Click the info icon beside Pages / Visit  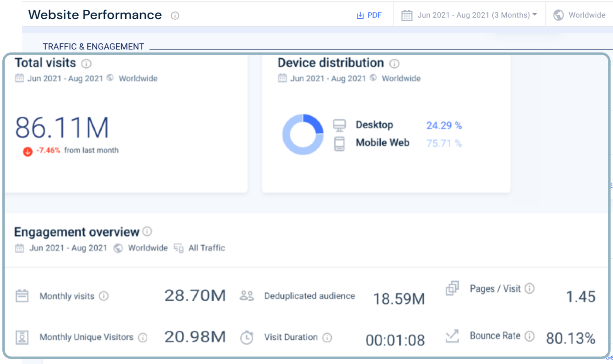pyautogui.click(x=530, y=288)
